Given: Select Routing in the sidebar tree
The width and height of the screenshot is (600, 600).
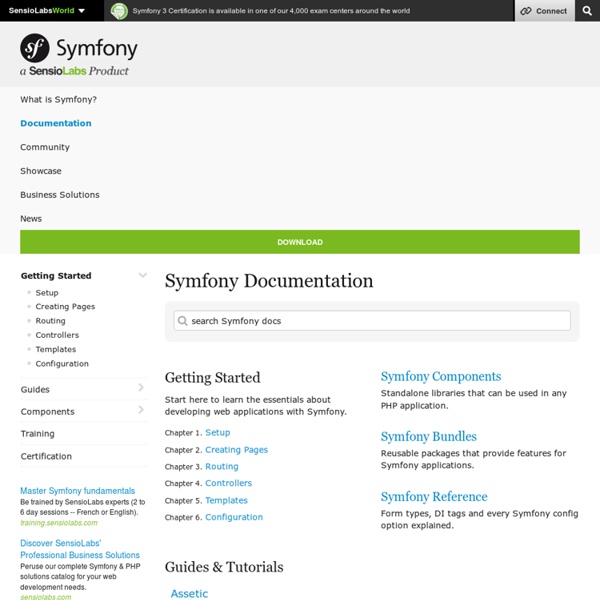Looking at the screenshot, I should click(x=50, y=321).
